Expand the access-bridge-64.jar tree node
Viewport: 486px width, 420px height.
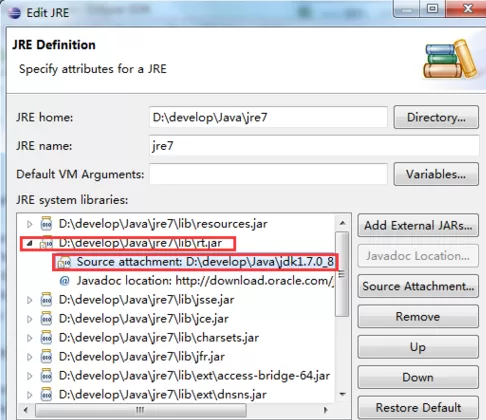click(x=30, y=376)
